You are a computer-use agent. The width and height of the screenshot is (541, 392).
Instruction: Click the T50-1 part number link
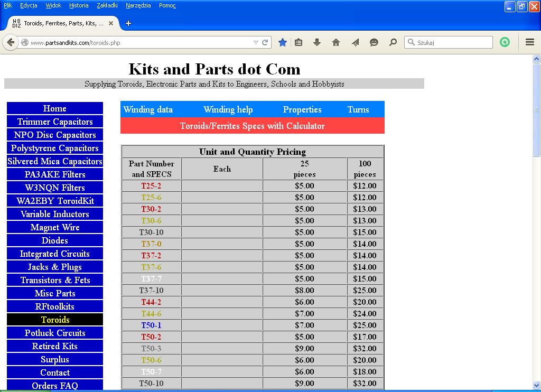[x=151, y=325]
